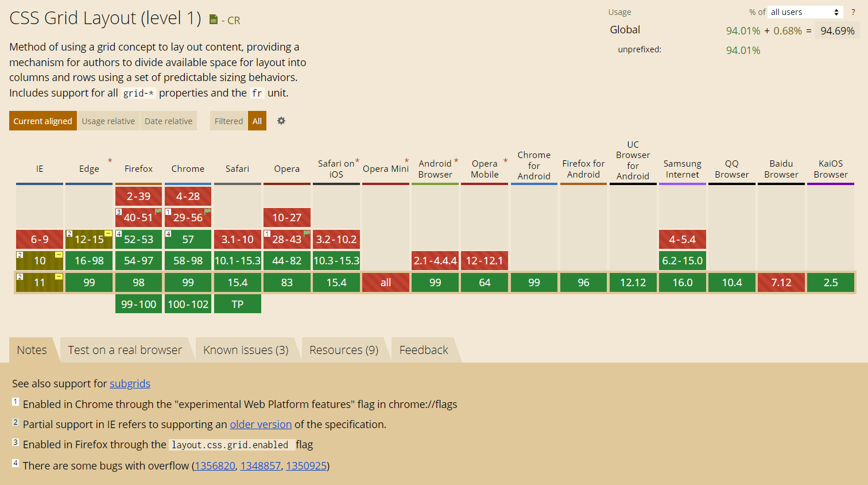
Task: Open the all users percentage dropdown
Action: 804,11
